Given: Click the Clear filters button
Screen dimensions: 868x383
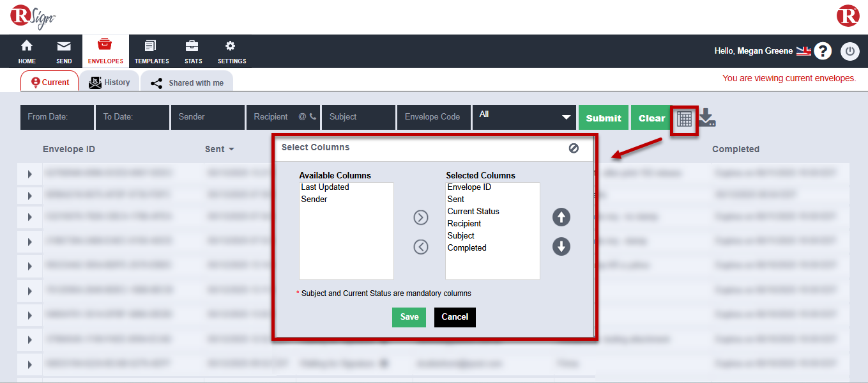Looking at the screenshot, I should click(x=651, y=118).
